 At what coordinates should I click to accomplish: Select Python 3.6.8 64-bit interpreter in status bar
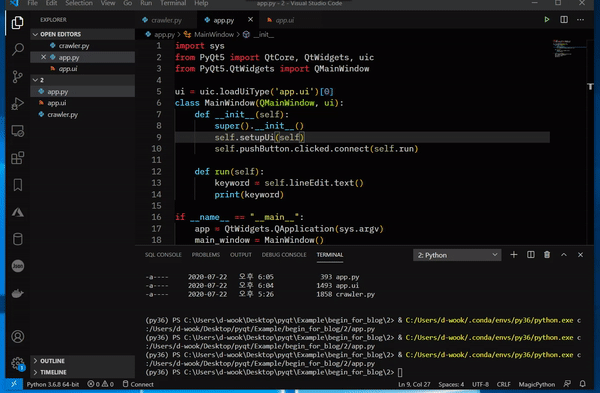tap(53, 384)
